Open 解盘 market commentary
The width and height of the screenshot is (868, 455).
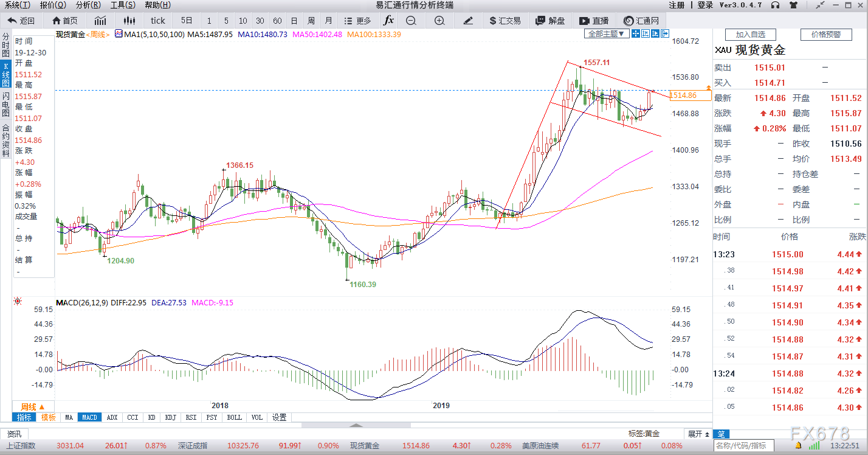pos(550,20)
